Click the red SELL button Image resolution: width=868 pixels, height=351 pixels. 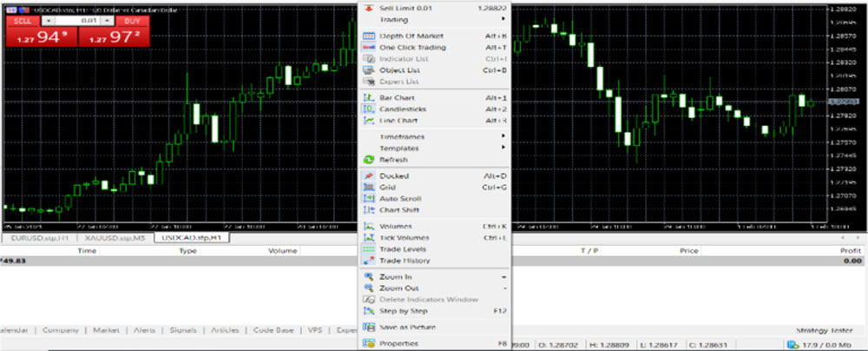point(23,21)
